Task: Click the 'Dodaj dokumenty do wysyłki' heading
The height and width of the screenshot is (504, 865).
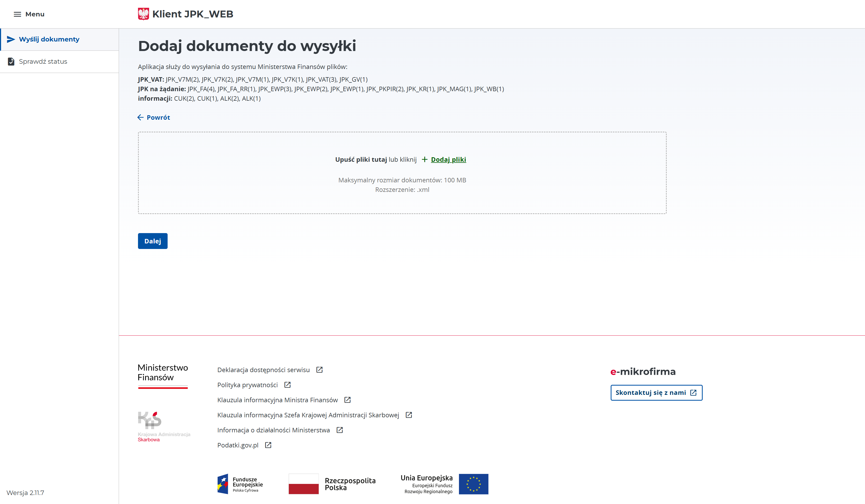Action: pos(247,46)
